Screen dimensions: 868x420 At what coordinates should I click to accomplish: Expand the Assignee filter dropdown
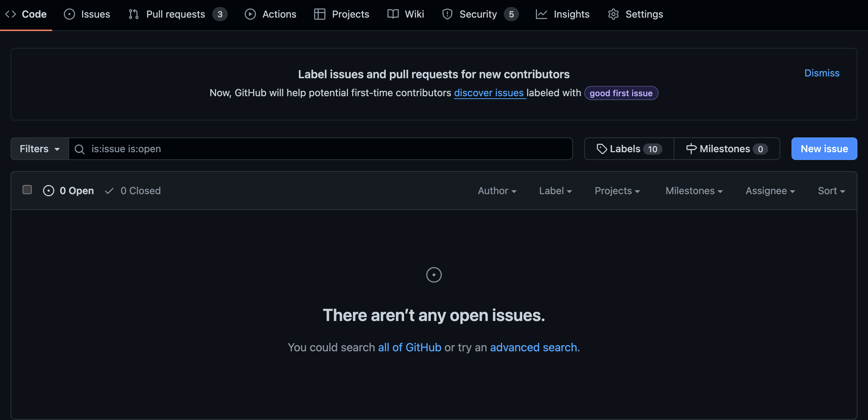pos(770,191)
